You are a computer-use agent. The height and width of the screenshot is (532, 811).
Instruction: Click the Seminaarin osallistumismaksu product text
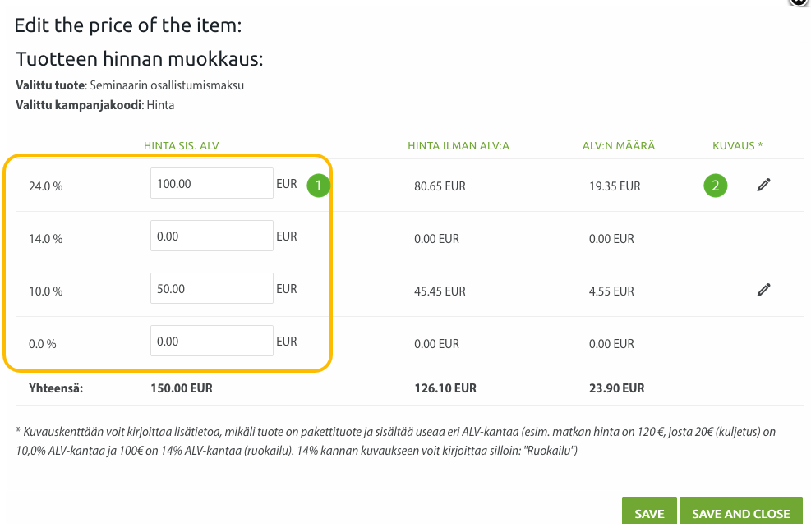pos(167,85)
